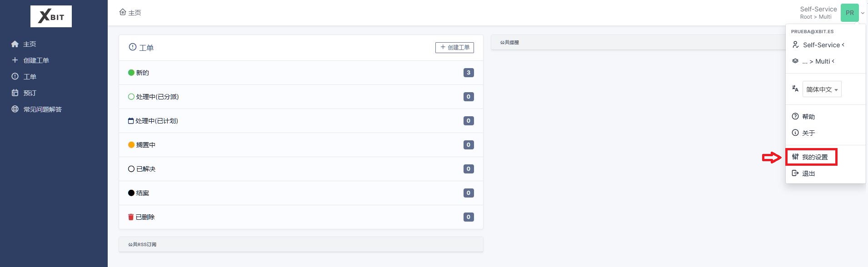The image size is (868, 267).
Task: Click the home icon beside sidebar 主页
Action: 15,44
